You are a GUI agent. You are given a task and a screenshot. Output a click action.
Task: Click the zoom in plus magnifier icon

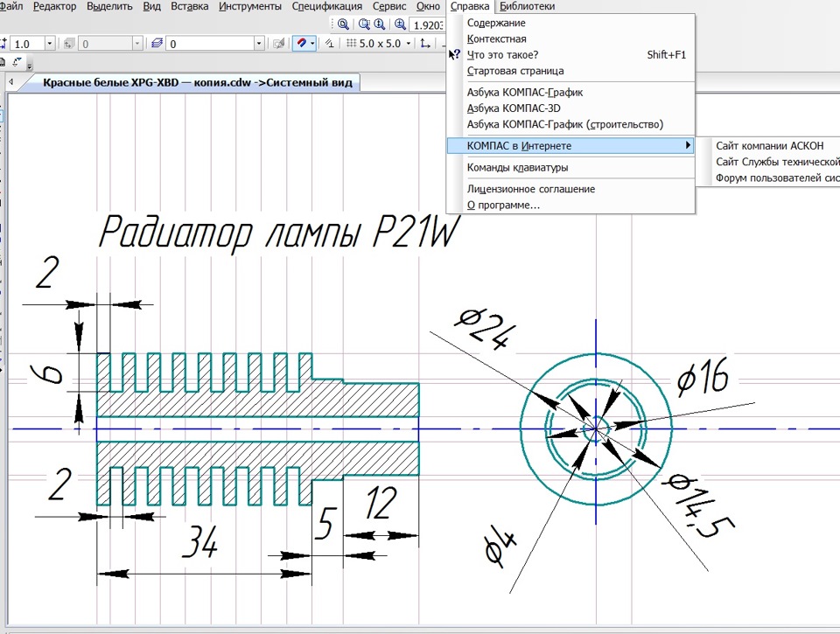[400, 24]
